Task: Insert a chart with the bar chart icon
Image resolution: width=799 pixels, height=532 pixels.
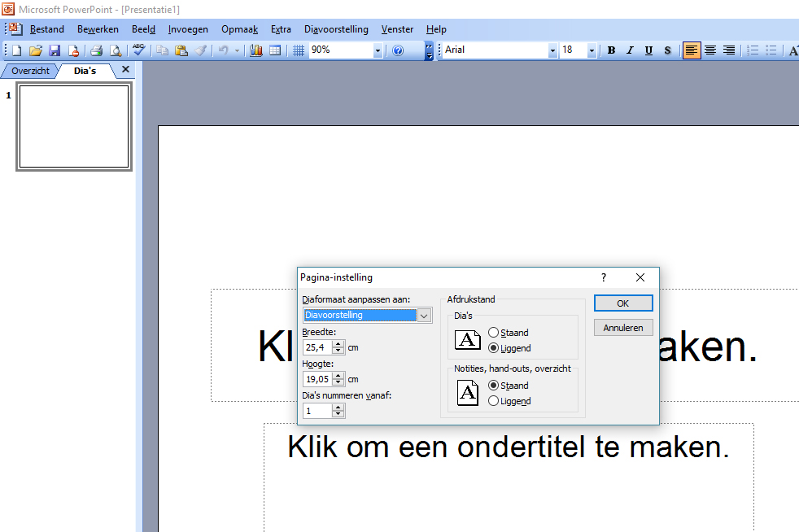Action: [x=255, y=50]
